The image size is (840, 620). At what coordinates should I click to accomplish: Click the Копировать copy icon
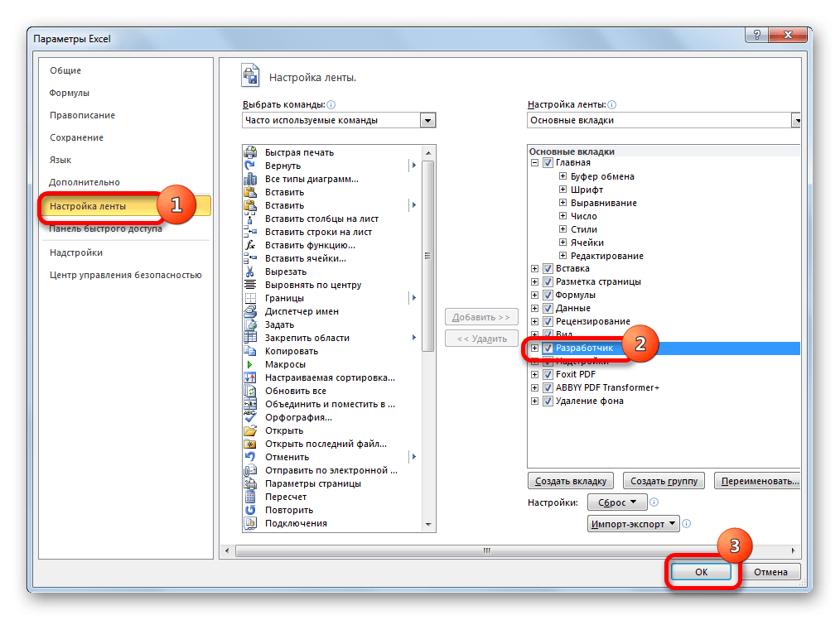coord(250,351)
